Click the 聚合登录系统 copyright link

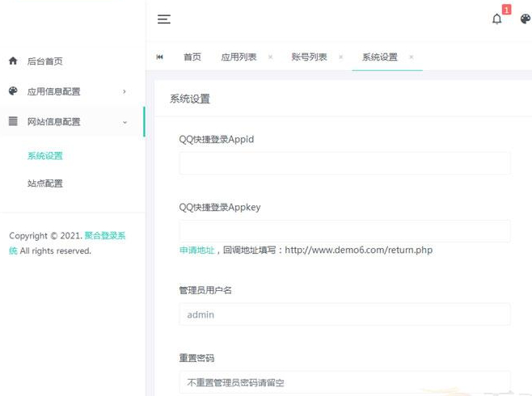(x=105, y=235)
